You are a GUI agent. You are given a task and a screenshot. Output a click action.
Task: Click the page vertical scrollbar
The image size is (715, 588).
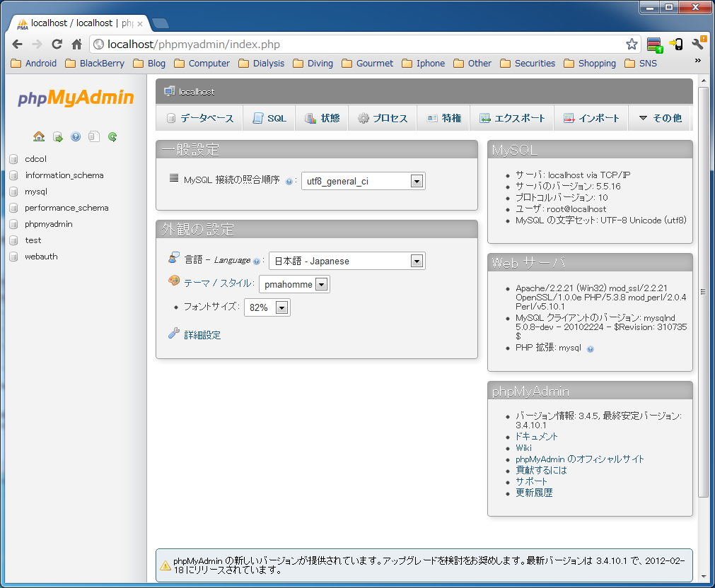coord(703,292)
